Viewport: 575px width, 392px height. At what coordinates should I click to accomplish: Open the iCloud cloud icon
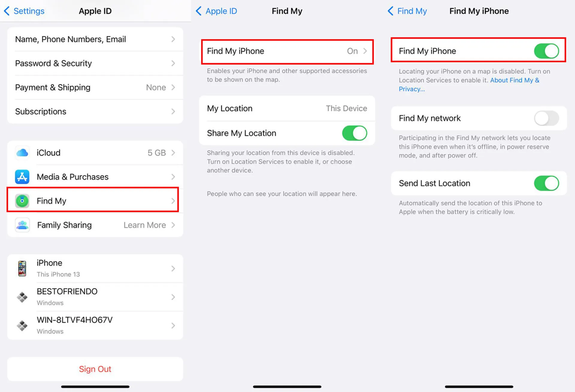point(22,153)
